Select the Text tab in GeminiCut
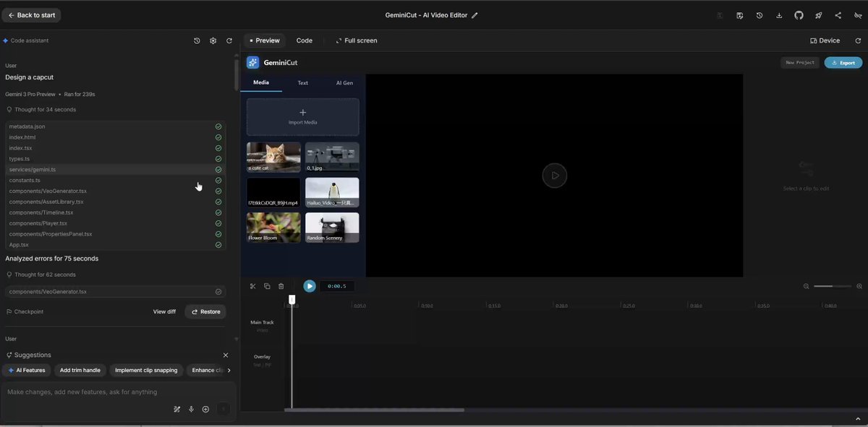 pos(303,82)
